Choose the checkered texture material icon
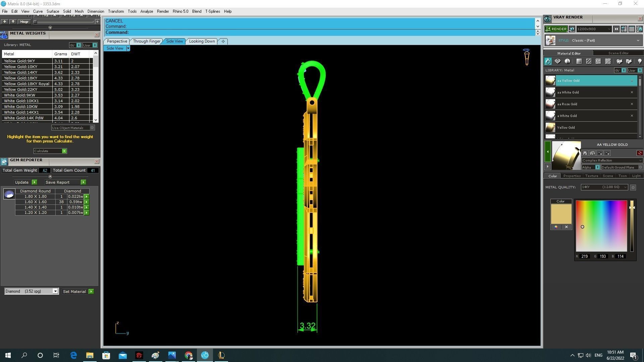 589,61
